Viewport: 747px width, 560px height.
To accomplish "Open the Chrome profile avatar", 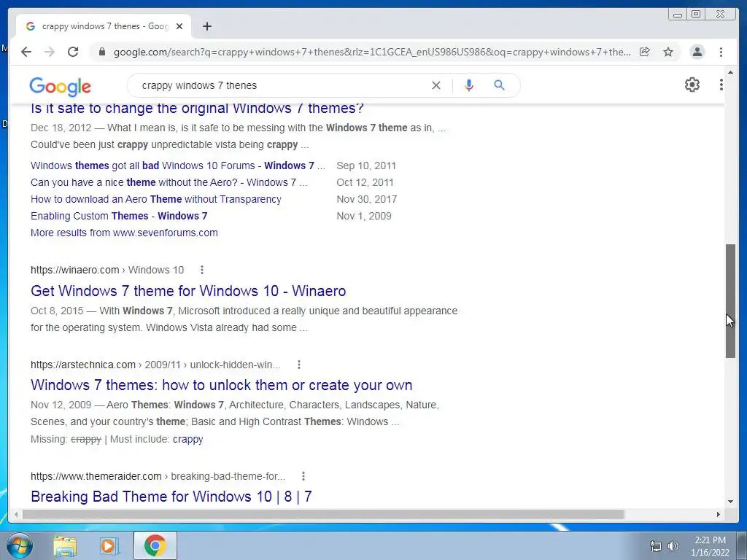I will tap(697, 52).
